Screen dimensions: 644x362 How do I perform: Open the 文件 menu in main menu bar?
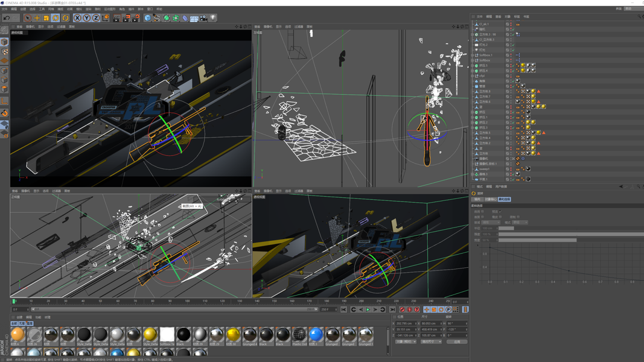click(x=5, y=9)
